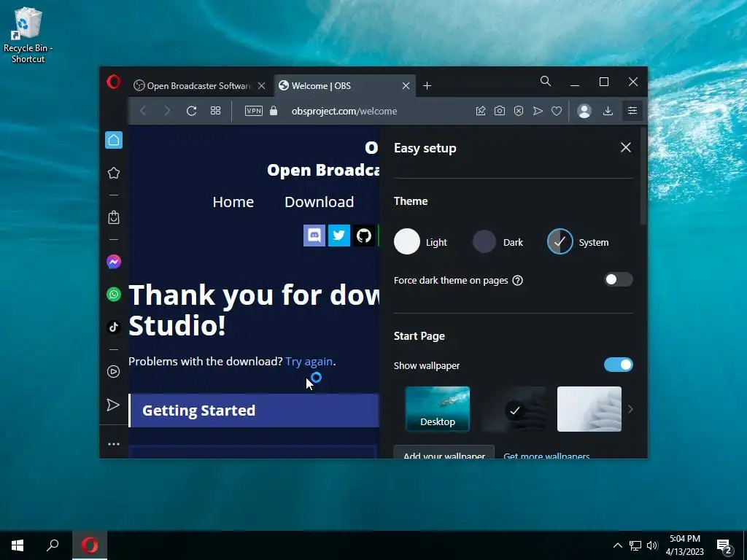Choose the Desktop wallpaper thumbnail
747x560 pixels.
[x=438, y=409]
